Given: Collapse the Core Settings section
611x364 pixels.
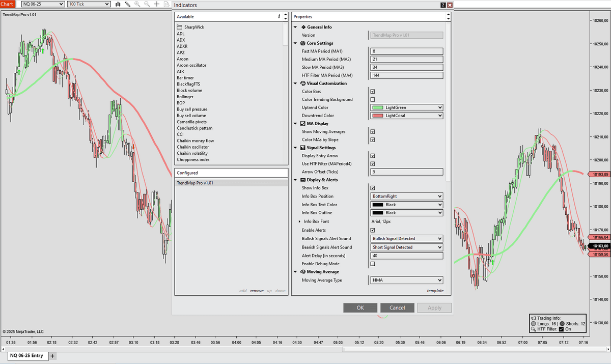Looking at the screenshot, I should pyautogui.click(x=295, y=43).
